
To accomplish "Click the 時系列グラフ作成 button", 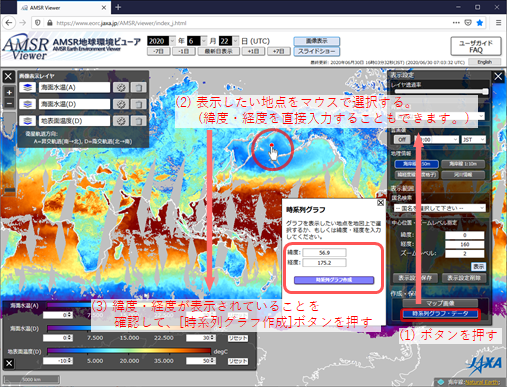I will click(334, 280).
